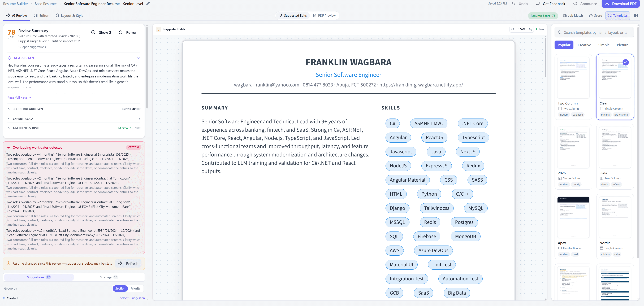Choose the Nordic template thumbnail

615,217
